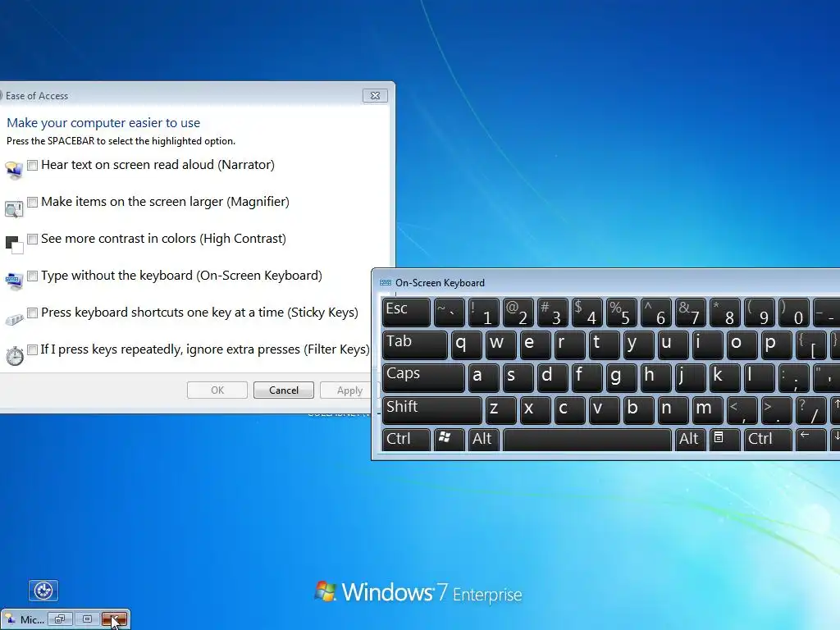The height and width of the screenshot is (630, 840).
Task: Click the High Contrast black-and-white squares icon
Action: [15, 244]
